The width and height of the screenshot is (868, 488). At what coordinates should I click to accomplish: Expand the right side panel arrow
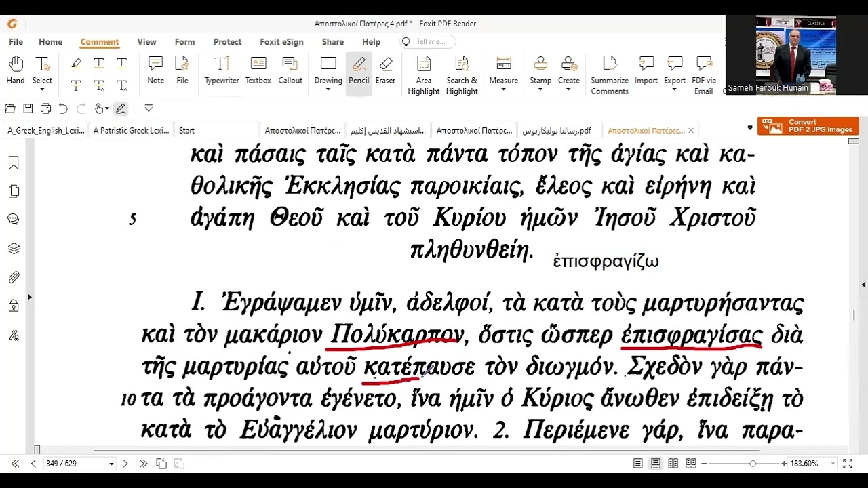click(863, 285)
